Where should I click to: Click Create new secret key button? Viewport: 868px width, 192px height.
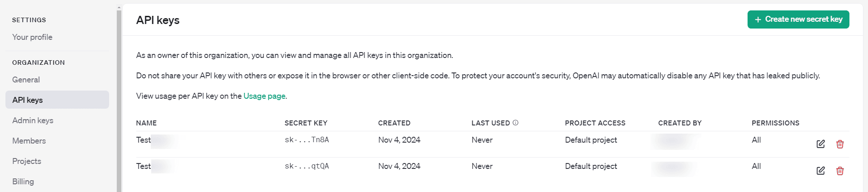click(x=798, y=19)
